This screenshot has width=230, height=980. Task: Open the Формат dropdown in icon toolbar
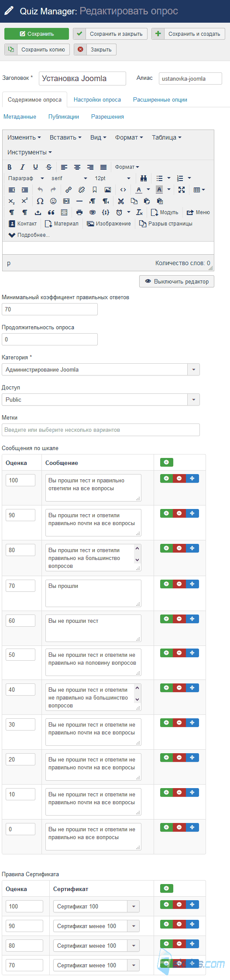coord(127,167)
